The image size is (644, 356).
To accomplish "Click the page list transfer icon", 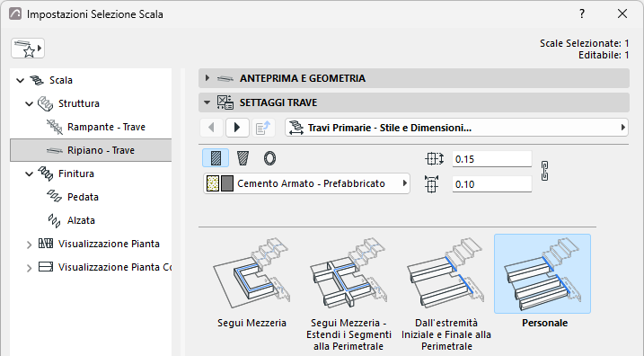I will pyautogui.click(x=263, y=128).
